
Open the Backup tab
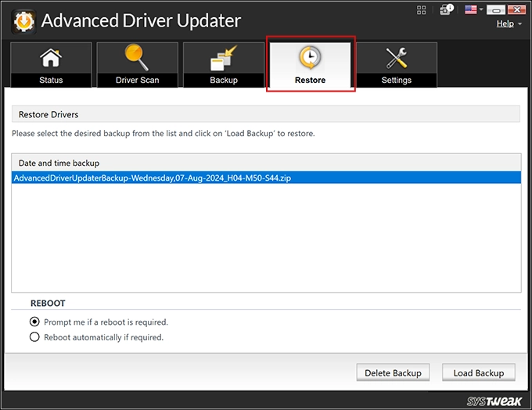[x=224, y=65]
